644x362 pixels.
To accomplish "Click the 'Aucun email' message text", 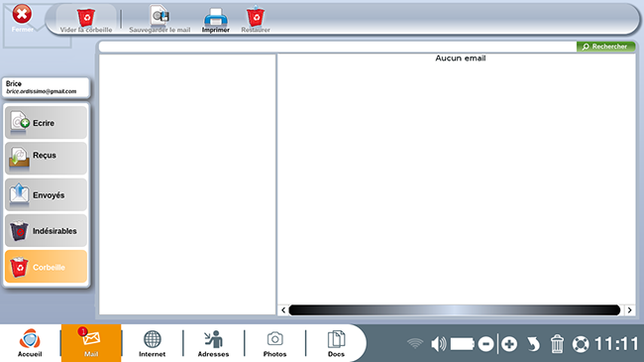I will tap(461, 59).
